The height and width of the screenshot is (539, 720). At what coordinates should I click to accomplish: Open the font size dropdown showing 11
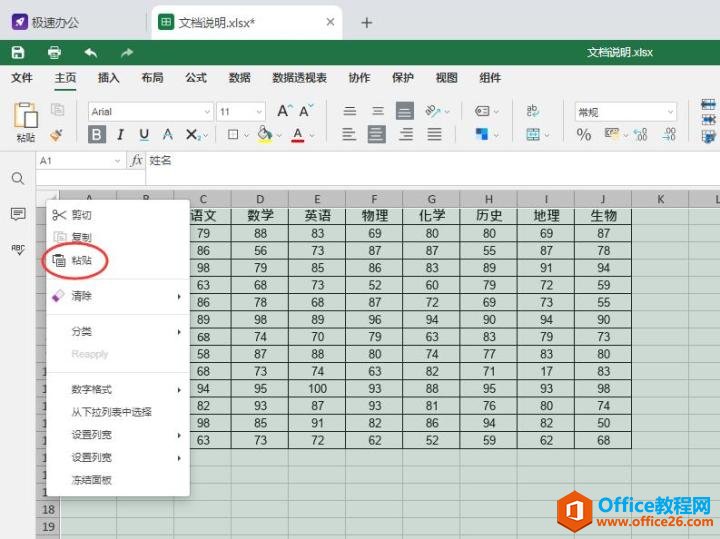(x=241, y=112)
